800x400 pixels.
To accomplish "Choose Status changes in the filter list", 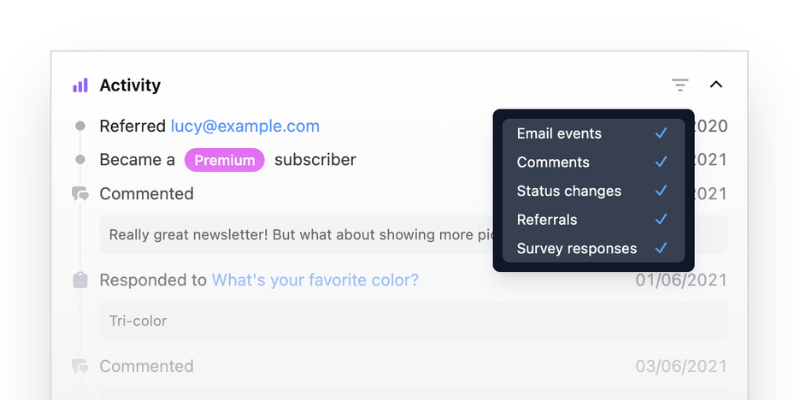I will click(x=593, y=191).
